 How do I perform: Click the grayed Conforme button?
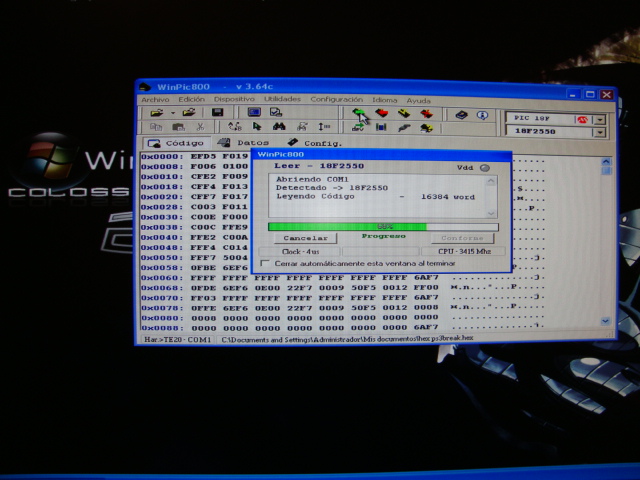pyautogui.click(x=462, y=238)
